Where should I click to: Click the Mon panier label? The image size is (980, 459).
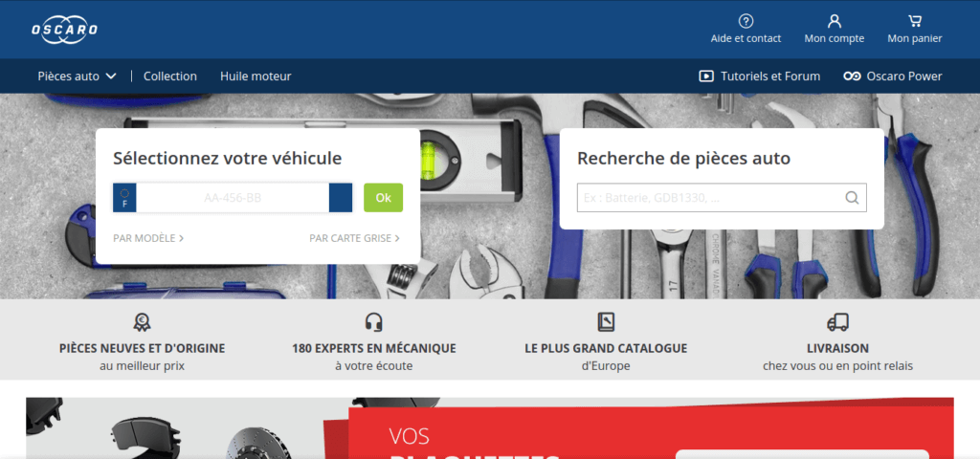pos(915,38)
